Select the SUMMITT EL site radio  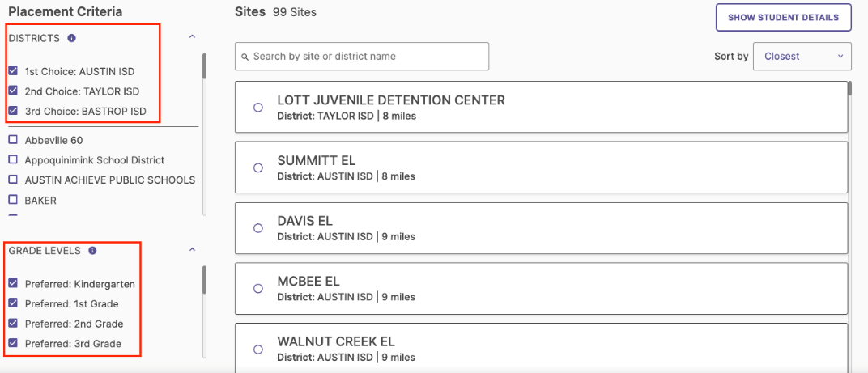pyautogui.click(x=258, y=167)
